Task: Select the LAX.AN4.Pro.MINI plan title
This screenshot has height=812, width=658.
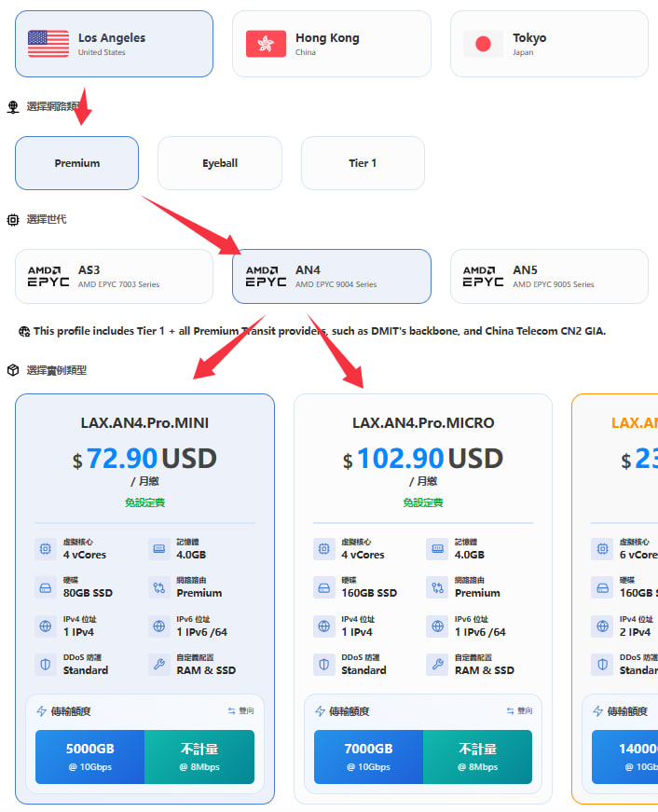Action: 145,423
